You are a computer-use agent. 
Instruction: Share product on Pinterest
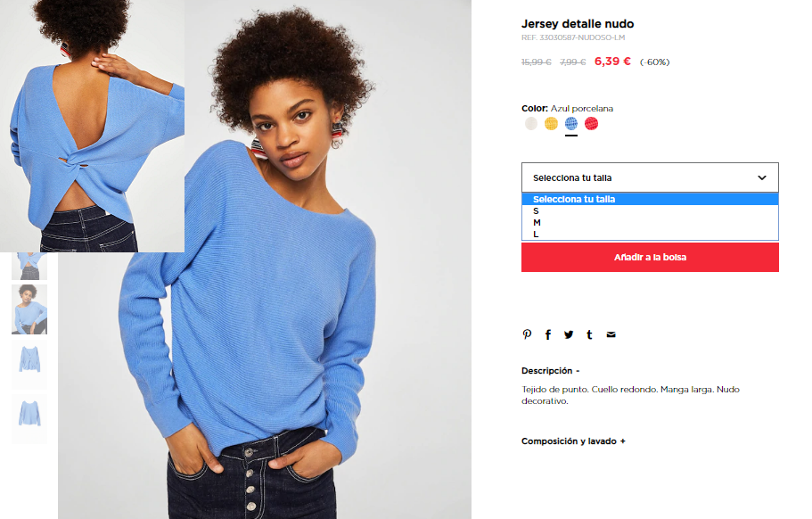(x=527, y=334)
